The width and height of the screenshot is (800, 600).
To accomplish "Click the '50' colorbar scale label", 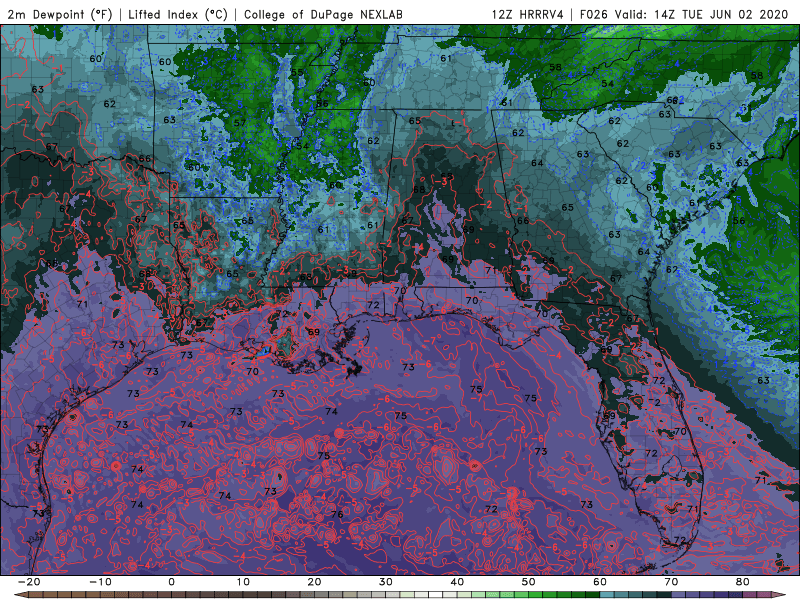I will pyautogui.click(x=529, y=582).
